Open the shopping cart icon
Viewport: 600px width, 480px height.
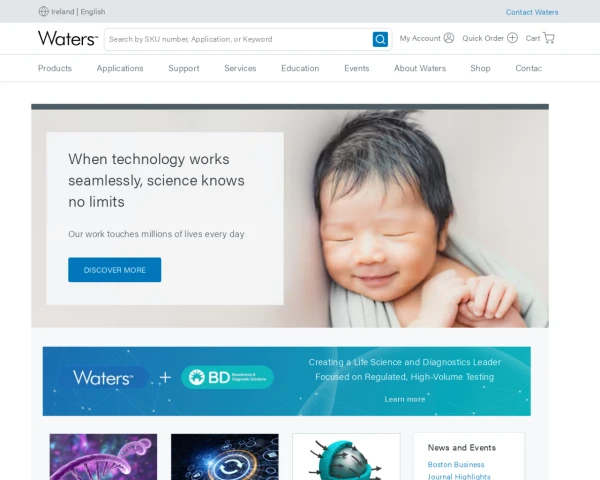tap(549, 38)
